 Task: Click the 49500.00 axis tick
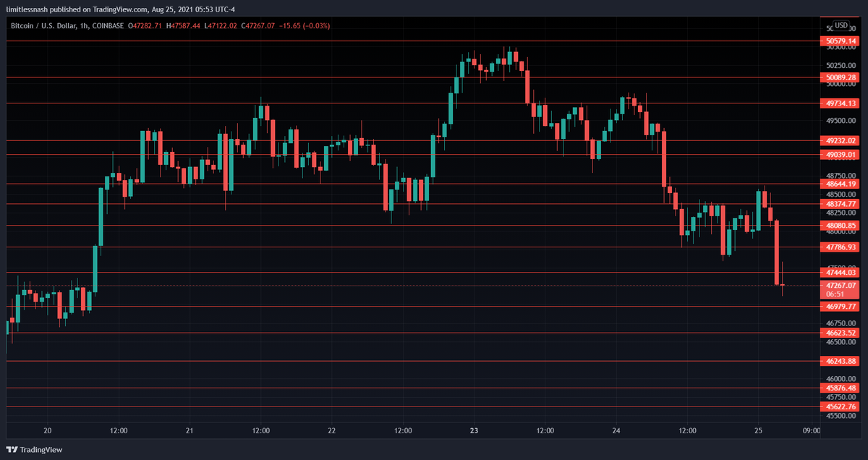[x=841, y=121]
